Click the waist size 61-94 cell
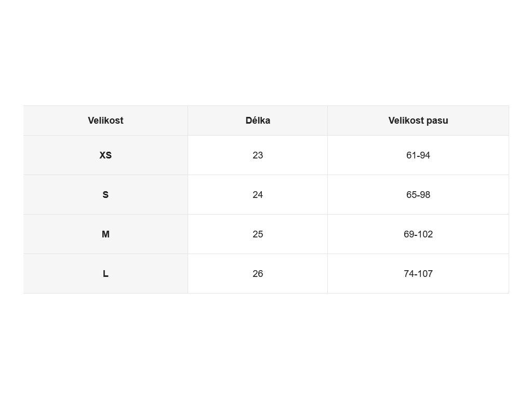Image resolution: width=532 pixels, height=399 pixels. [x=418, y=155]
